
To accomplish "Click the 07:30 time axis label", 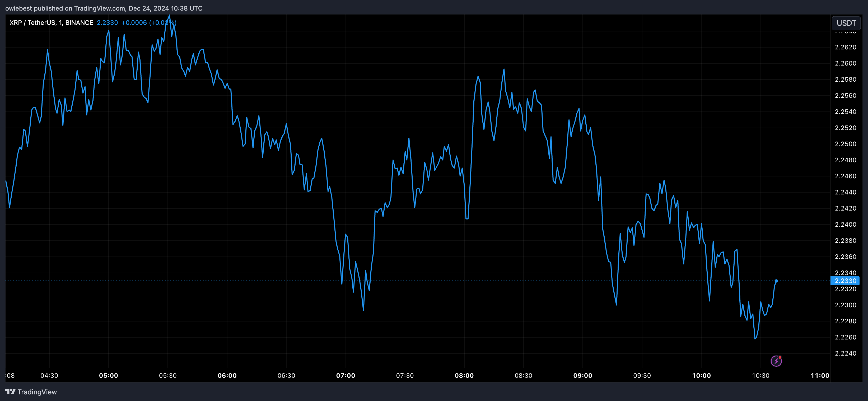I will (x=405, y=375).
